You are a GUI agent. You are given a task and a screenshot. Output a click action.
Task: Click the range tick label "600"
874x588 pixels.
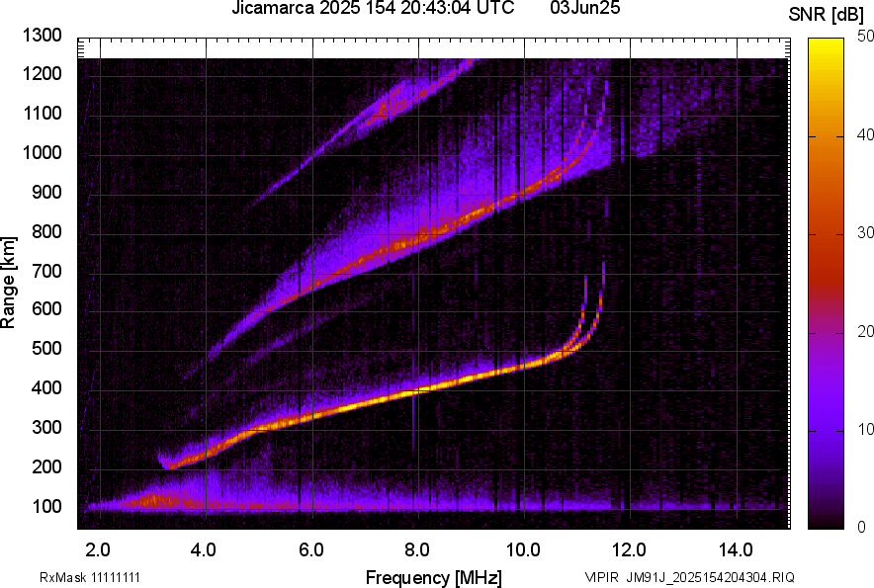coord(46,308)
